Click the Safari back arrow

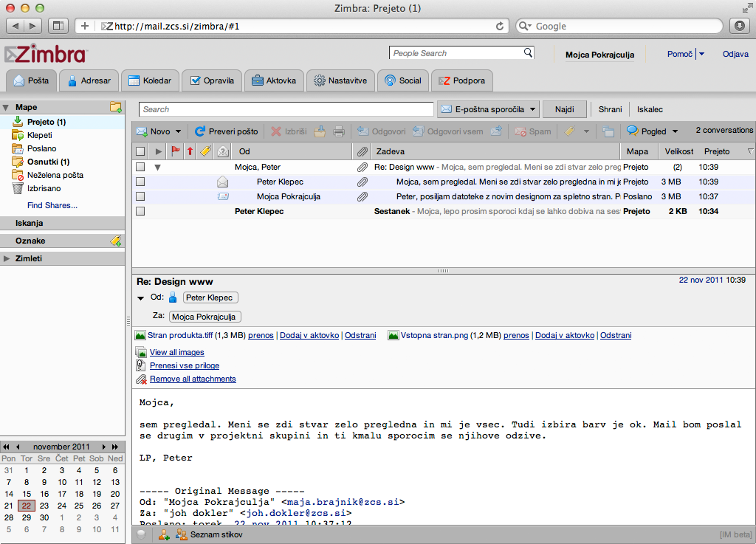[15, 26]
